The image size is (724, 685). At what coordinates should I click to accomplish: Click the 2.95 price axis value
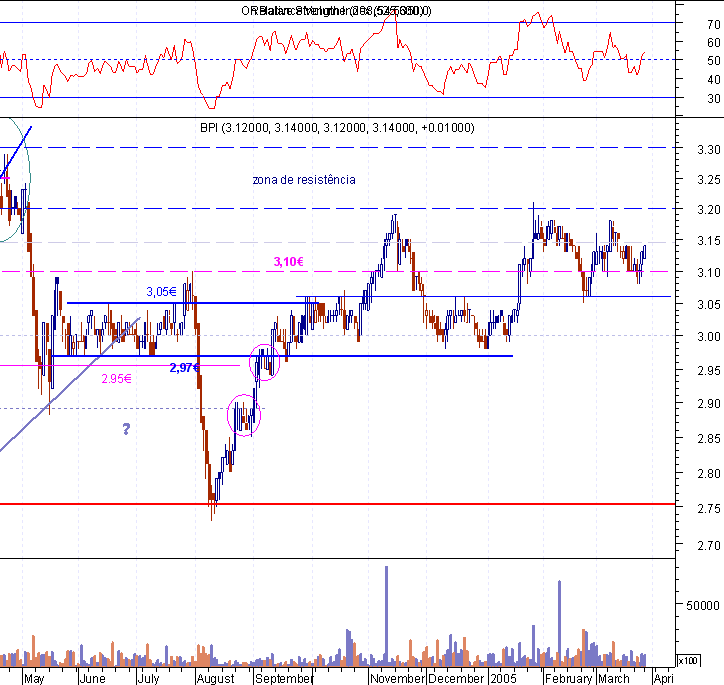(709, 370)
